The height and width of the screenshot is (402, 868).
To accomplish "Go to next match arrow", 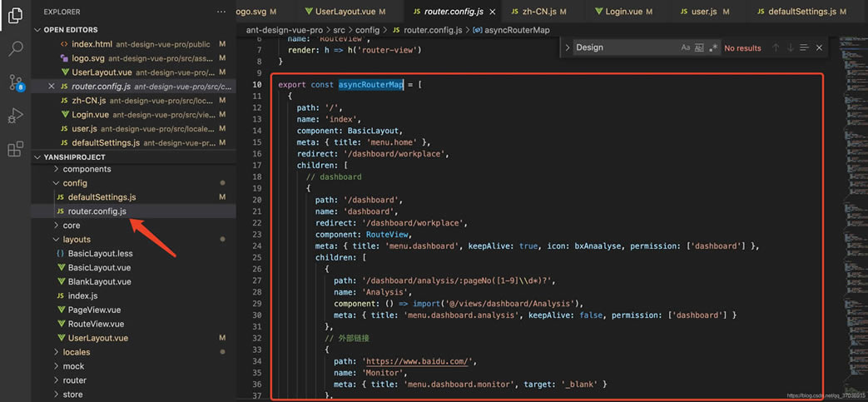I will click(x=791, y=47).
